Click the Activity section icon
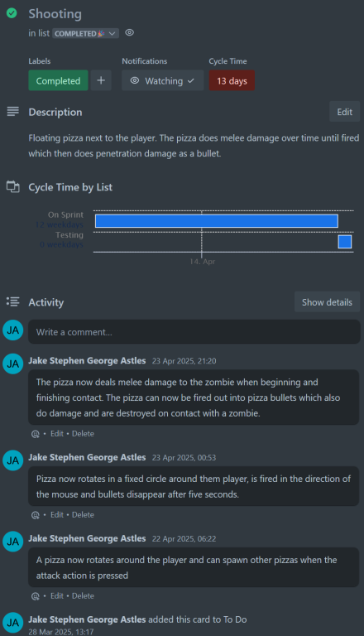 tap(13, 301)
